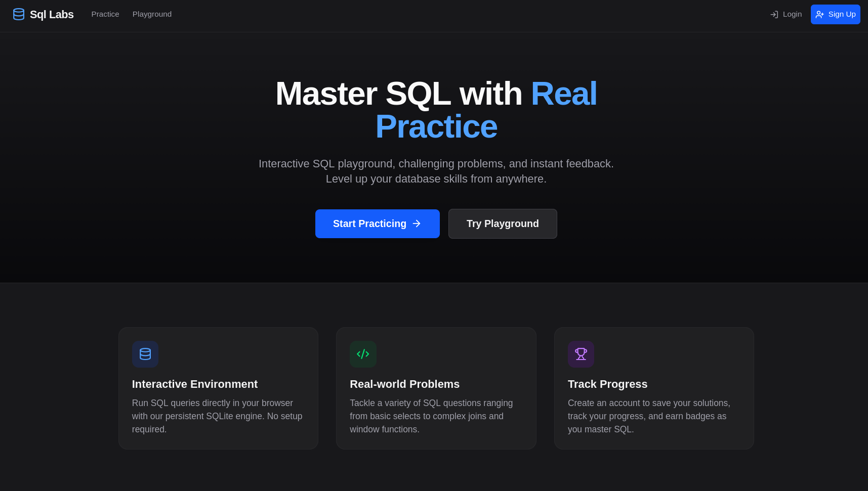The image size is (868, 491).
Task: Select the trophy icon on Track Progress card
Action: 581,354
